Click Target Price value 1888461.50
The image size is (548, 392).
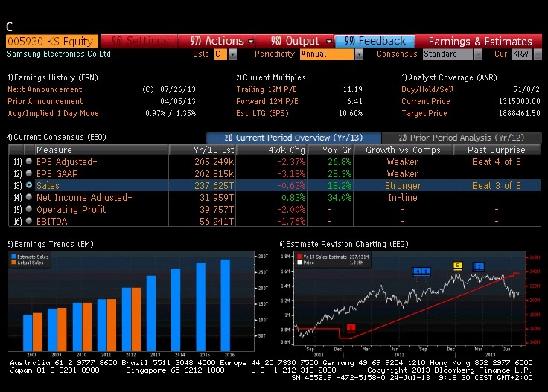(x=520, y=113)
